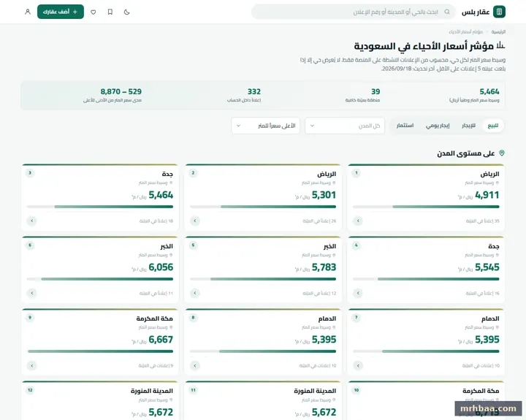Click the price bar on الرياض 4,911 card
The width and height of the screenshot is (526, 420).
point(426,207)
